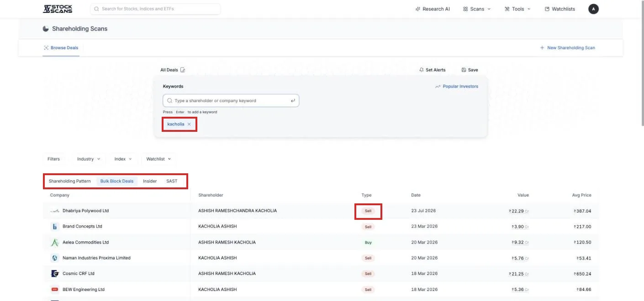Switch to Shareholding Pattern tab
The image size is (644, 301).
click(x=70, y=181)
